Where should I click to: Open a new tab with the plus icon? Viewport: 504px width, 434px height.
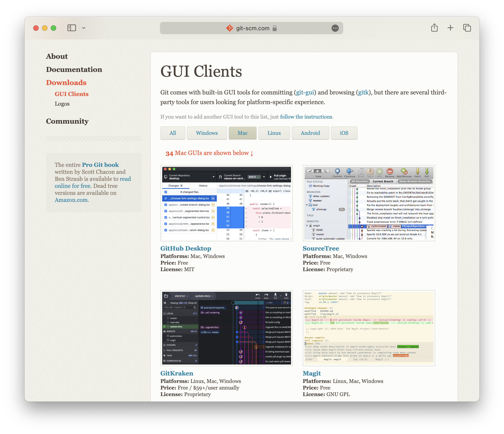(x=450, y=28)
